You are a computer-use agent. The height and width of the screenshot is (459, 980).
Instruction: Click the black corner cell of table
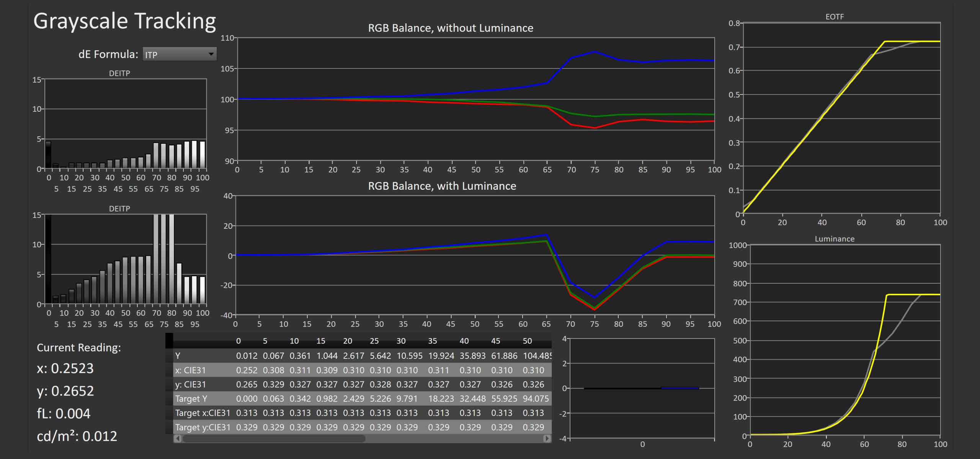169,340
